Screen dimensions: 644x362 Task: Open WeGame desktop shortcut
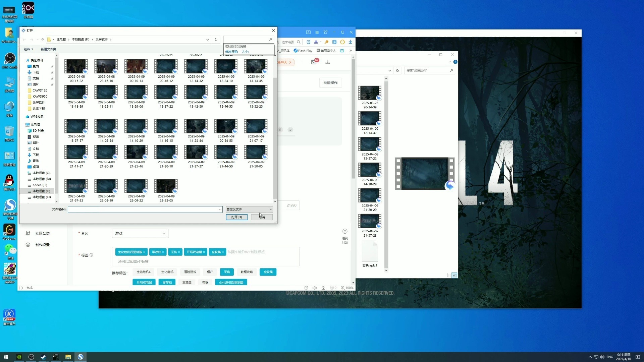tap(9, 232)
